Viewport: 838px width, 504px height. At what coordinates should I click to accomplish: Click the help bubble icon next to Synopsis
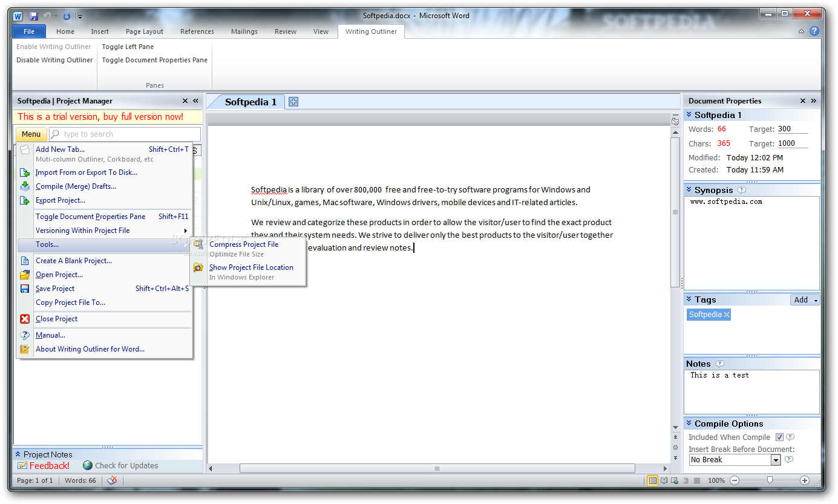coord(742,190)
